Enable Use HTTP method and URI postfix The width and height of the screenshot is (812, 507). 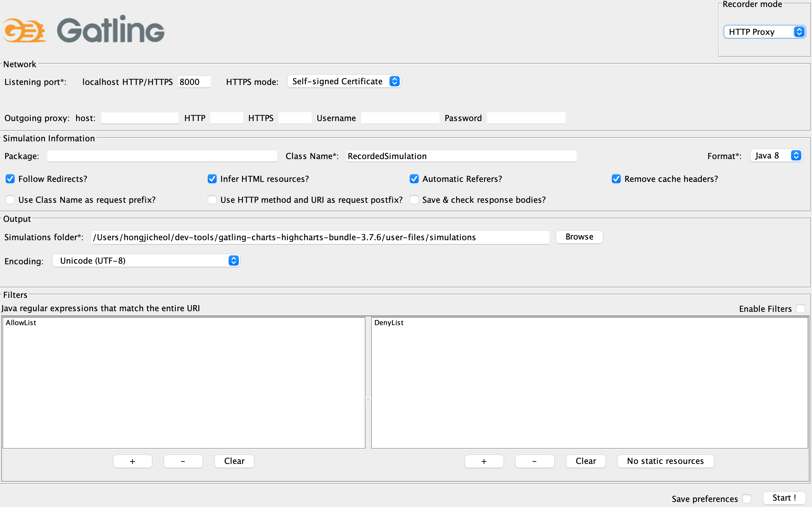[x=212, y=200]
